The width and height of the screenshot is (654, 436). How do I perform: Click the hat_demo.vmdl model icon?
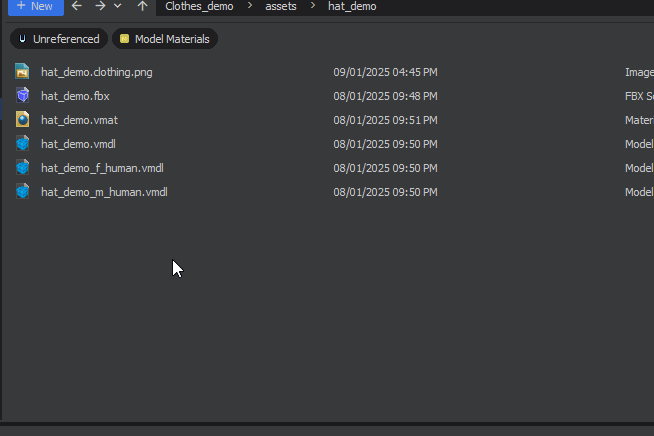coord(23,143)
